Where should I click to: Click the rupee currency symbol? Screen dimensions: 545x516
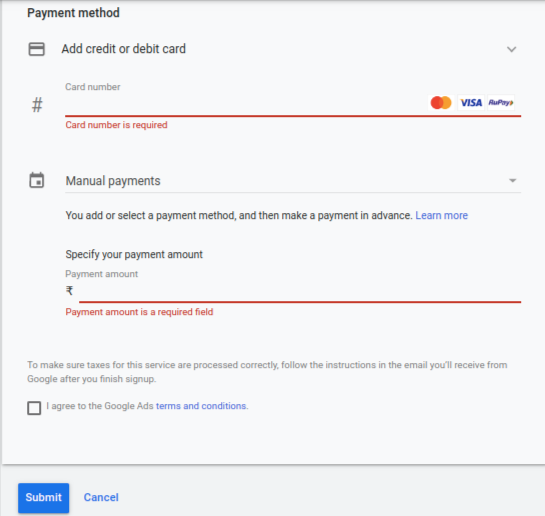pyautogui.click(x=70, y=290)
